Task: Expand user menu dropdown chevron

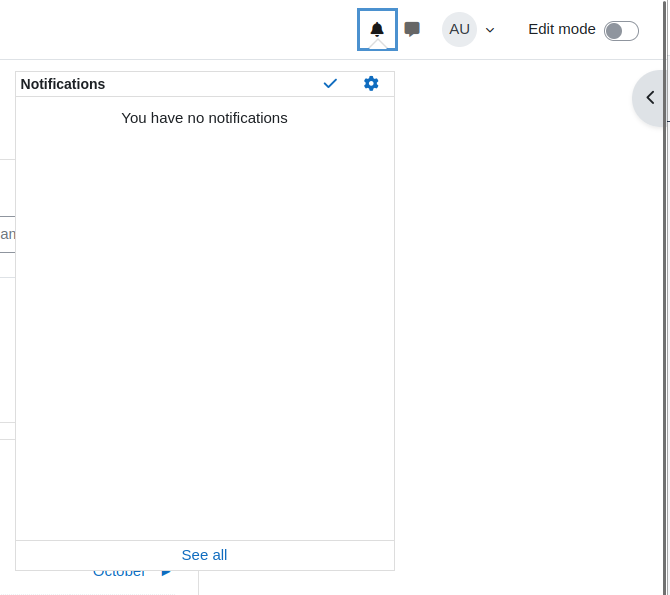Action: [x=490, y=30]
